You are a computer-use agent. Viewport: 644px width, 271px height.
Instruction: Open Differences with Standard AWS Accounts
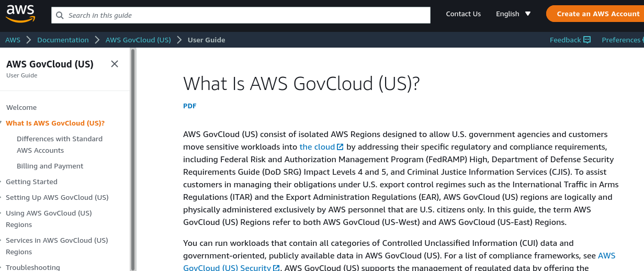coord(60,144)
